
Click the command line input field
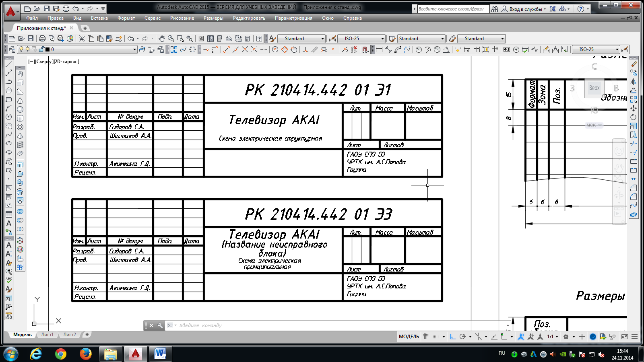pos(338,325)
